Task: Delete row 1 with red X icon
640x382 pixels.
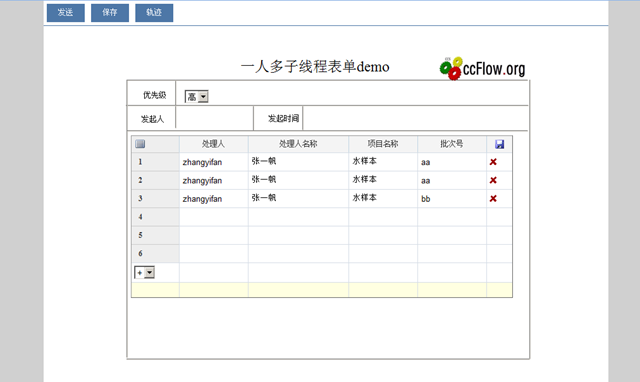Action: click(493, 162)
